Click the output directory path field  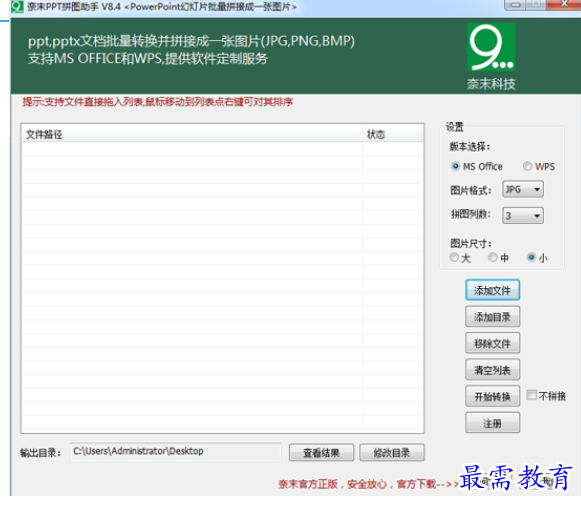point(176,452)
